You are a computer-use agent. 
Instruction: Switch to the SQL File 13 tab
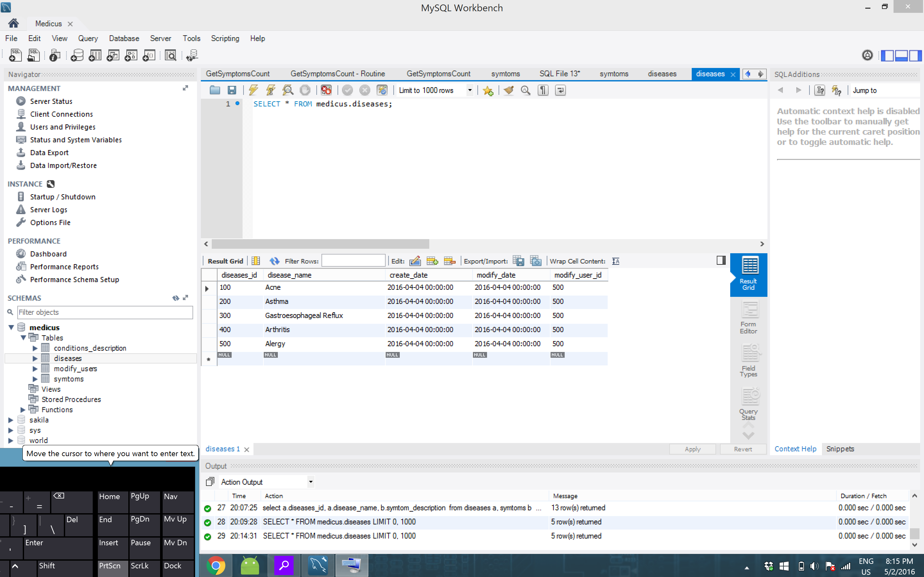[559, 74]
